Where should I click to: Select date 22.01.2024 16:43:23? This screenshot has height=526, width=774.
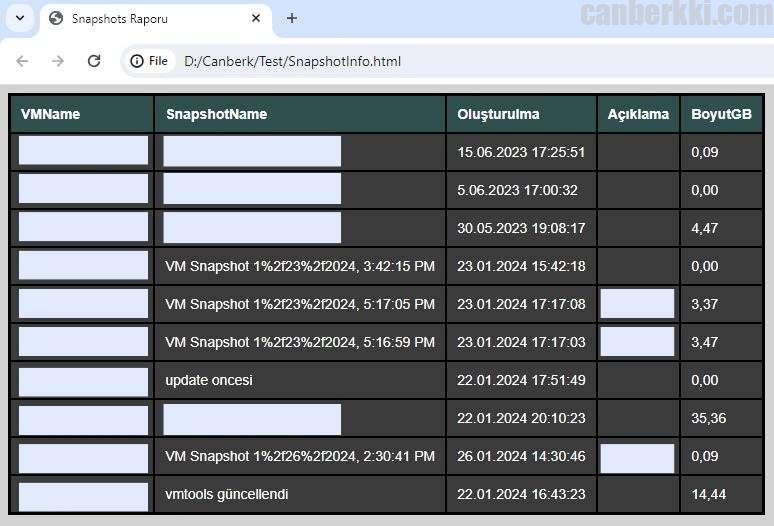521,494
